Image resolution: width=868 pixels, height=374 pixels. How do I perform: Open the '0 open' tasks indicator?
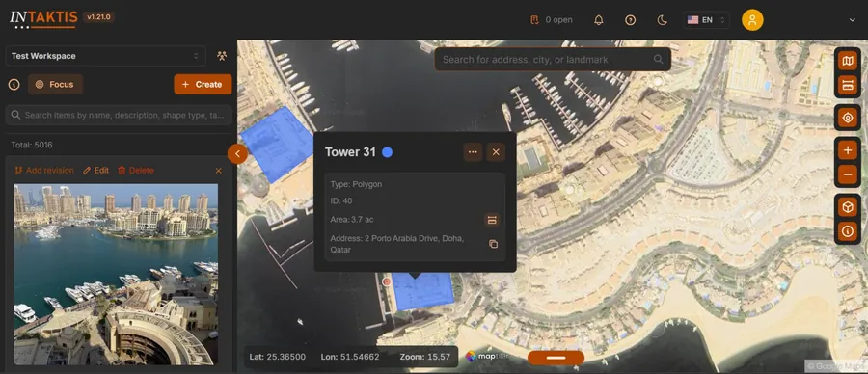pos(552,20)
